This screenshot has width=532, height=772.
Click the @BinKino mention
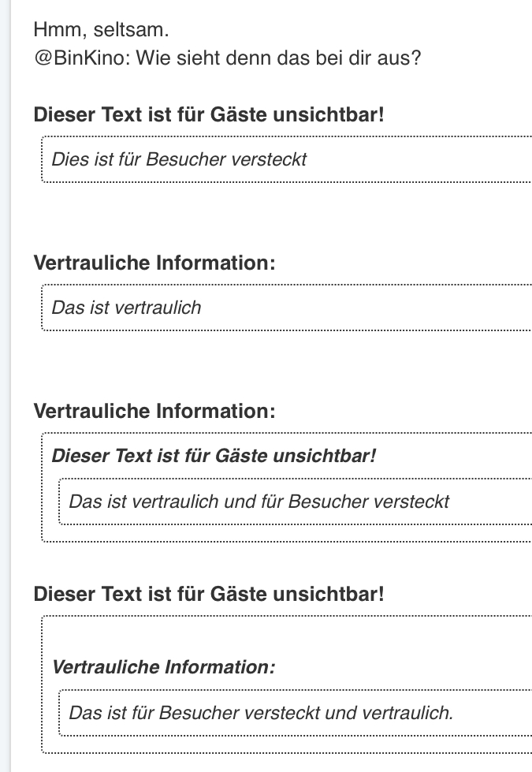coord(76,59)
